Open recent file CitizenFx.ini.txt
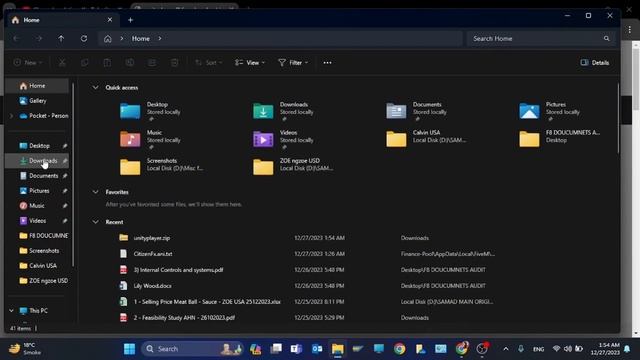This screenshot has width=640, height=360. (153, 254)
